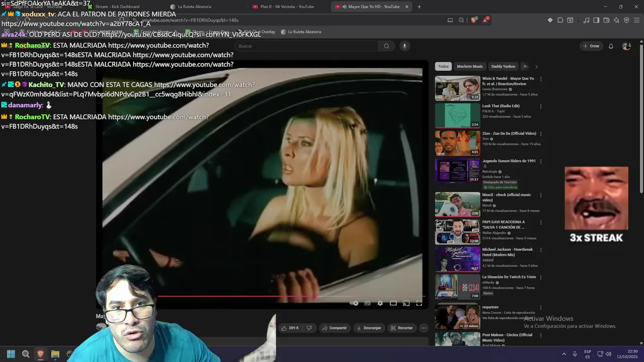Click the search magnifier button
The image size is (644, 362).
pyautogui.click(x=386, y=46)
